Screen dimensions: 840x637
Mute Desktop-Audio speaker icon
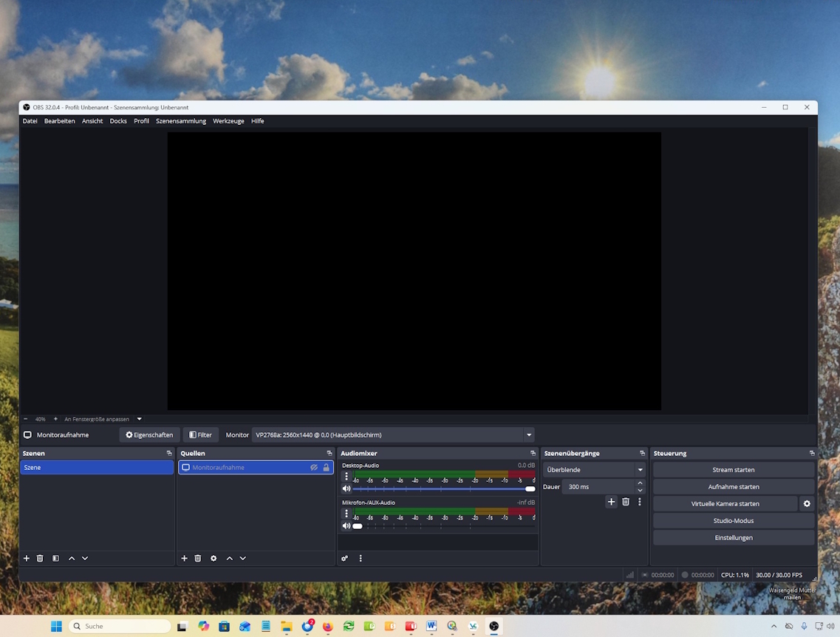tap(346, 488)
